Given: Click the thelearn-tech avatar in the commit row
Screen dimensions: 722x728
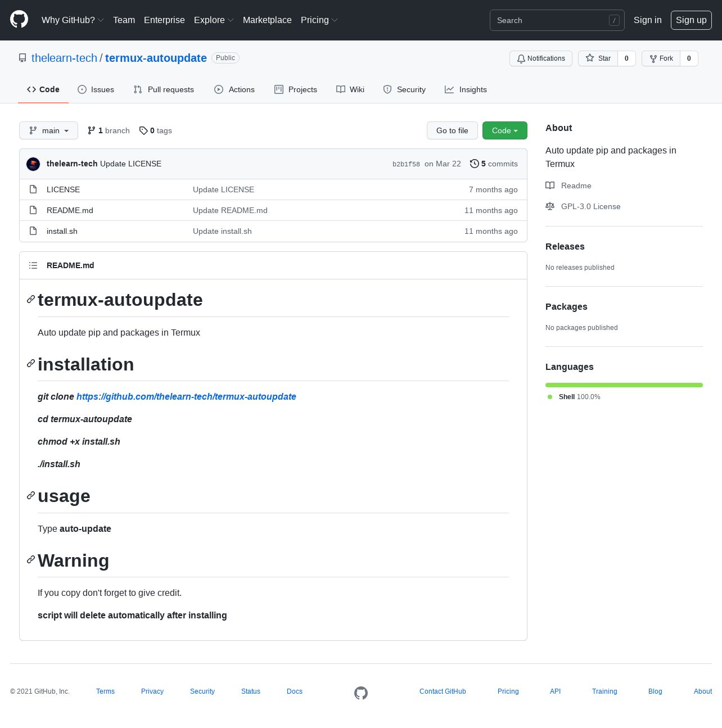Looking at the screenshot, I should [33, 164].
